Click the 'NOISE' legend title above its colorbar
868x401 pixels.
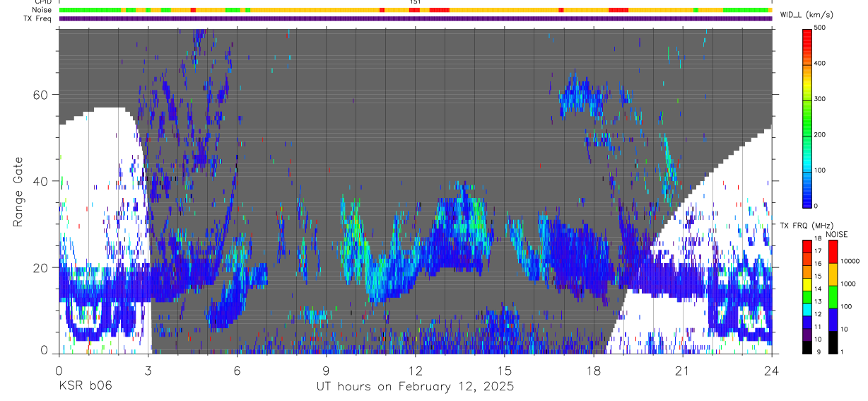click(x=838, y=234)
